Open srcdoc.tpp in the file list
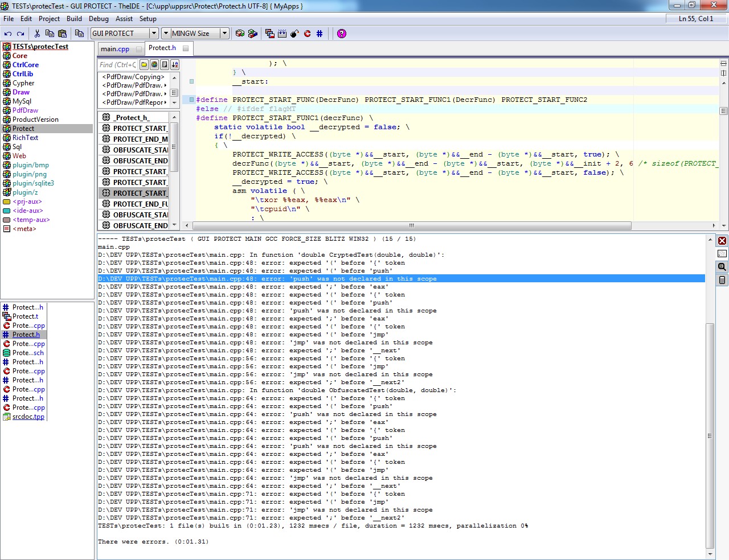 pyautogui.click(x=28, y=417)
